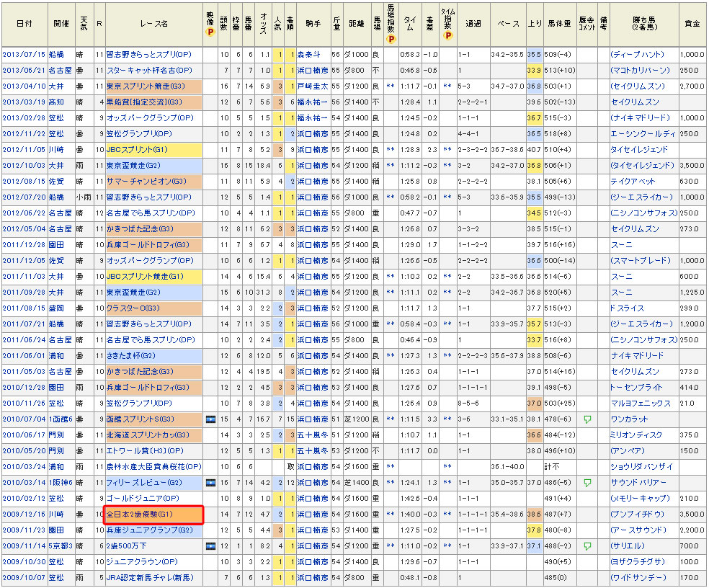This screenshot has width=709, height=588.
Task: Open race 全日本2歳優駿(G1)
Action: [x=139, y=514]
